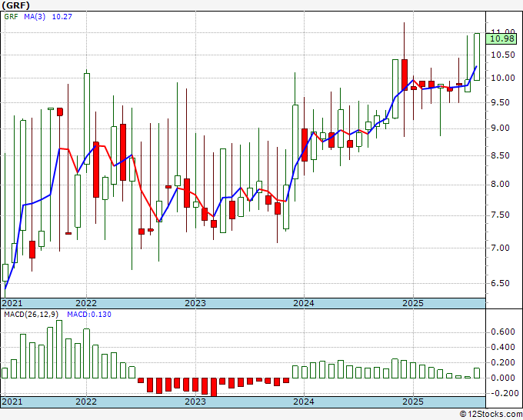This screenshot has width=523, height=420.
Task: Click the 7.00 price axis label
Action: tap(501, 248)
